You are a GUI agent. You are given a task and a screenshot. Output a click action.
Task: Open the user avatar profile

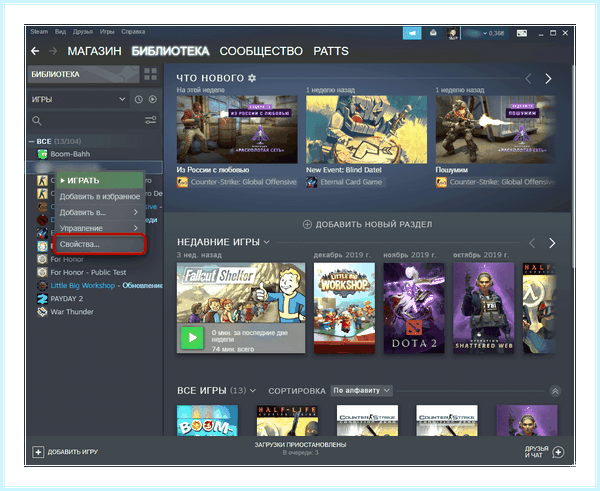pos(453,33)
